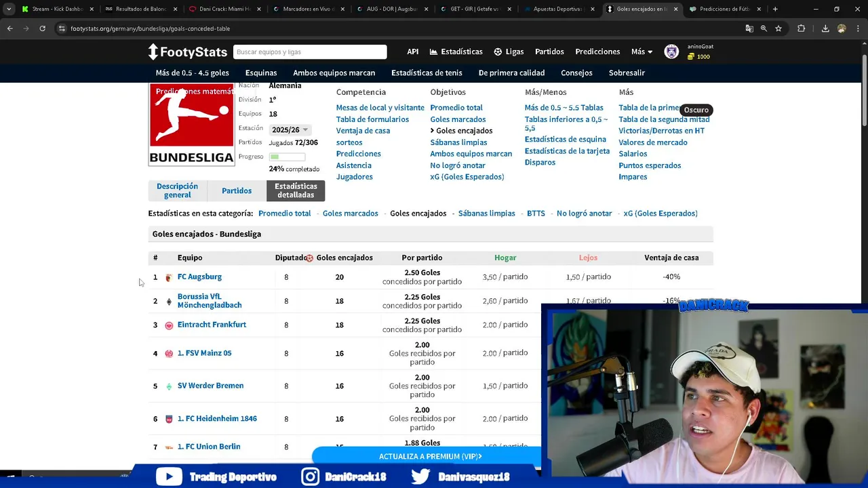Open BTTS category link
The height and width of the screenshot is (488, 868).
(x=536, y=213)
